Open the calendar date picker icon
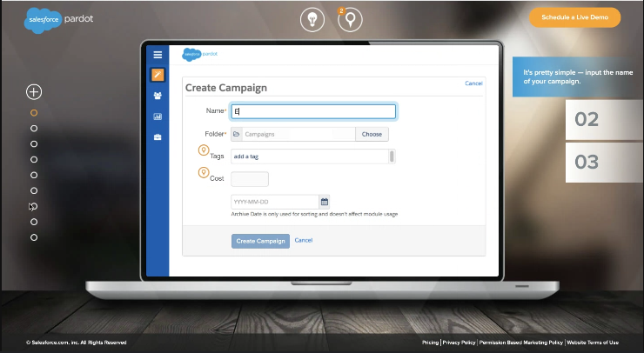Image resolution: width=644 pixels, height=353 pixels. pos(325,202)
